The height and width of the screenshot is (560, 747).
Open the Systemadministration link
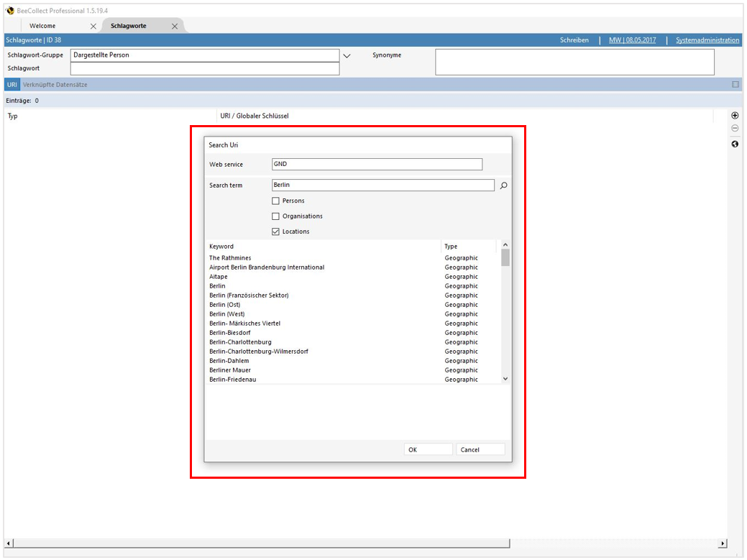[707, 40]
